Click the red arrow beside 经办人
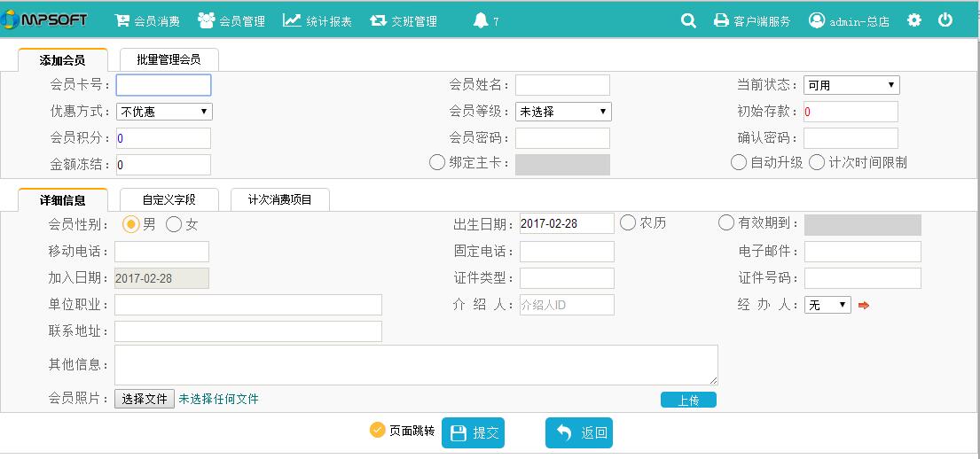This screenshot has height=459, width=980. pos(864,305)
